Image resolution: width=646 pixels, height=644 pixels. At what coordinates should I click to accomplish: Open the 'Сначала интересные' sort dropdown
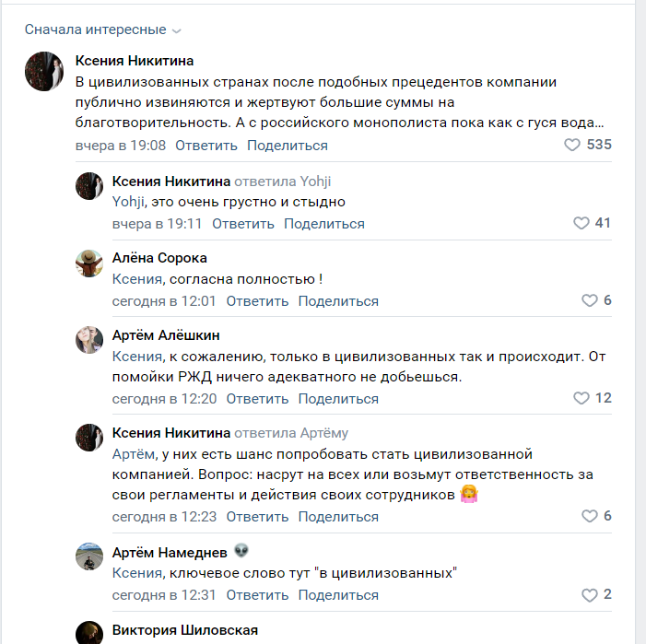click(x=103, y=30)
